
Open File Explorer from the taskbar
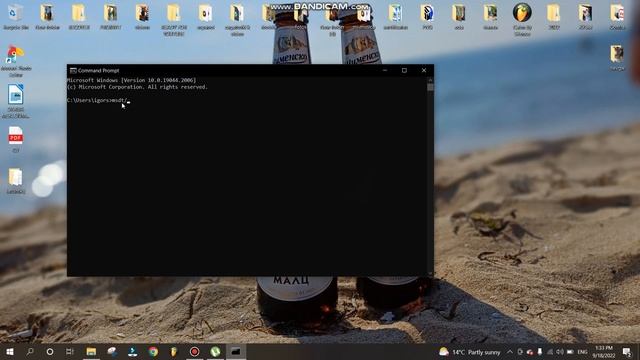(x=91, y=351)
